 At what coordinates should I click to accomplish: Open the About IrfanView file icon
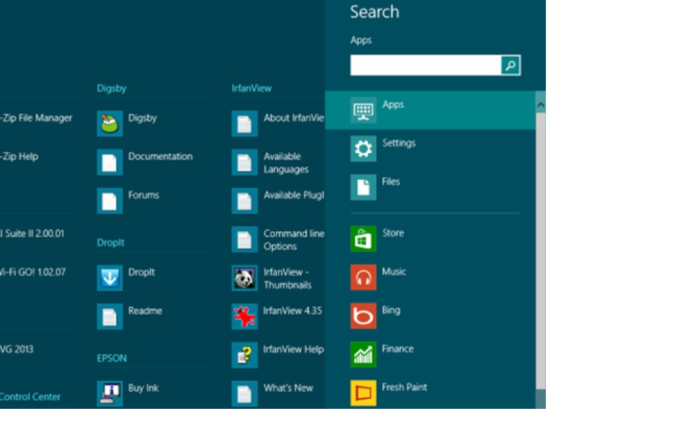click(x=245, y=123)
